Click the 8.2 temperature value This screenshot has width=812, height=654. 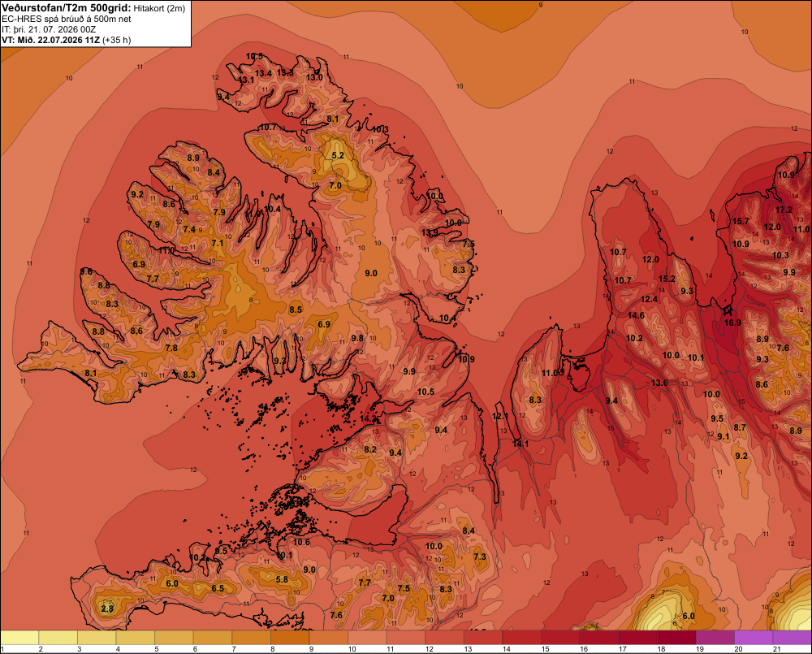pos(370,449)
